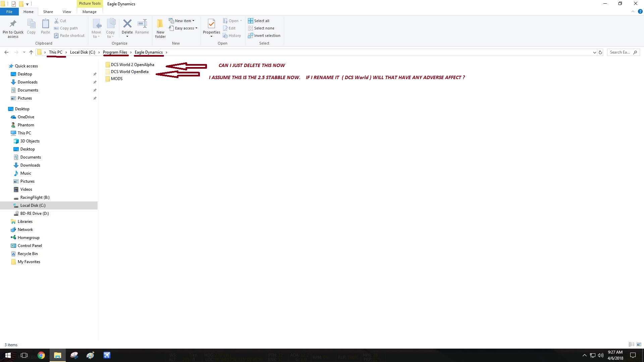This screenshot has height=362, width=644.
Task: Click Select none
Action: click(x=261, y=28)
